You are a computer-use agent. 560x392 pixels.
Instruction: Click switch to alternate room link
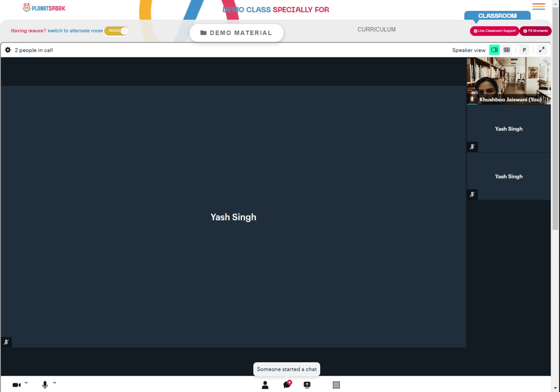tap(75, 31)
